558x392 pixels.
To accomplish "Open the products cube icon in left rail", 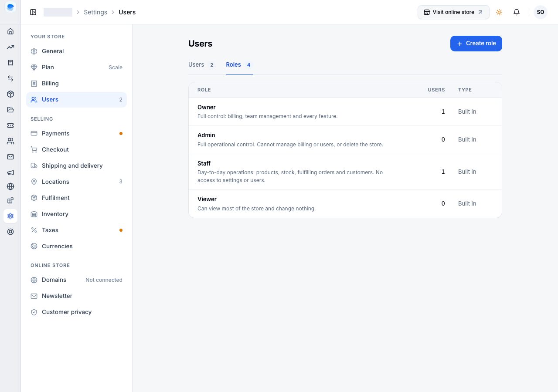I will [x=10, y=94].
